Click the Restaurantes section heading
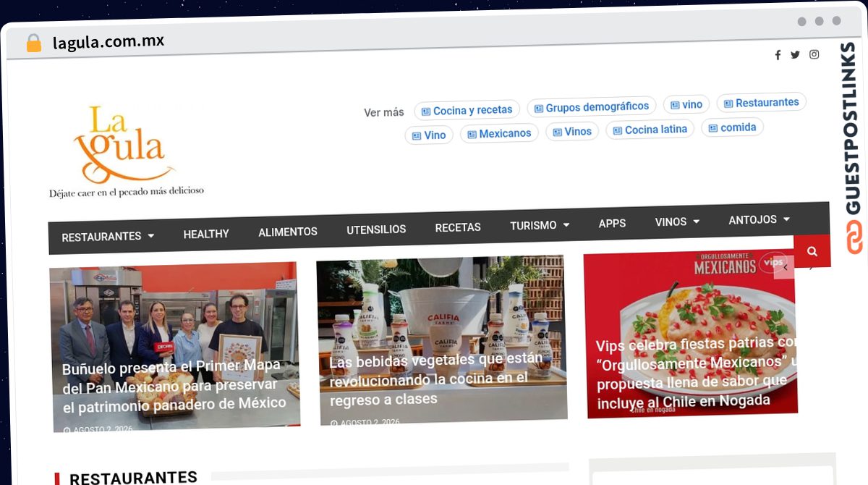The height and width of the screenshot is (485, 868). tap(133, 478)
